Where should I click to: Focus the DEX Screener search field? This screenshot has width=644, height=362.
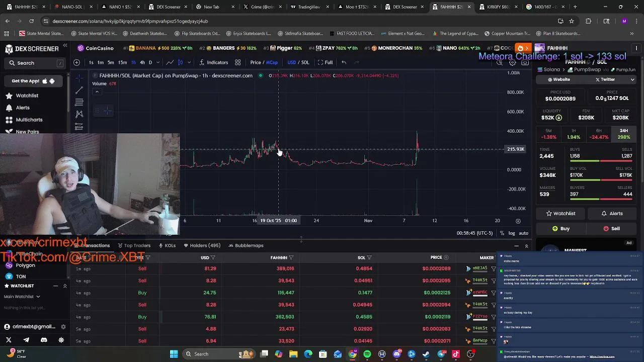pyautogui.click(x=34, y=63)
